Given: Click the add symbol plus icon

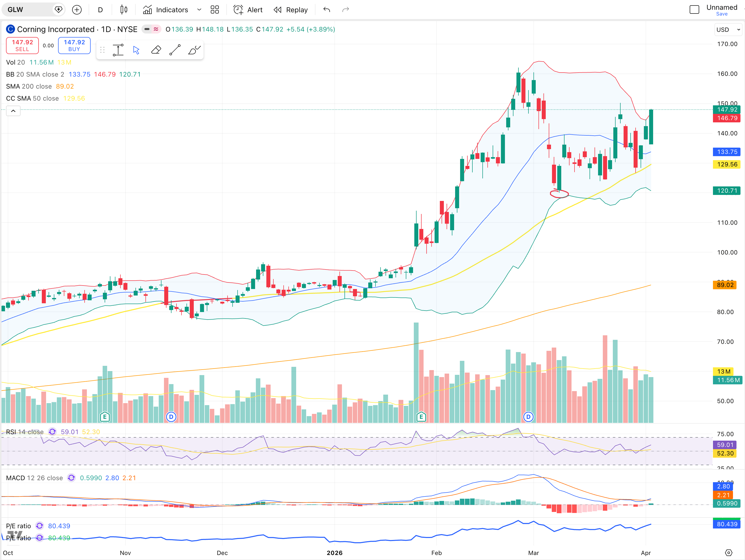Looking at the screenshot, I should pyautogui.click(x=77, y=10).
